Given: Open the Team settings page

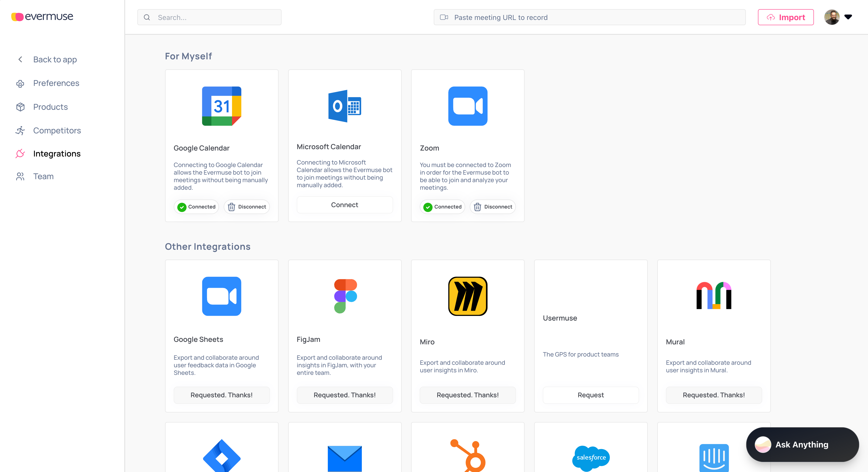Looking at the screenshot, I should (43, 176).
